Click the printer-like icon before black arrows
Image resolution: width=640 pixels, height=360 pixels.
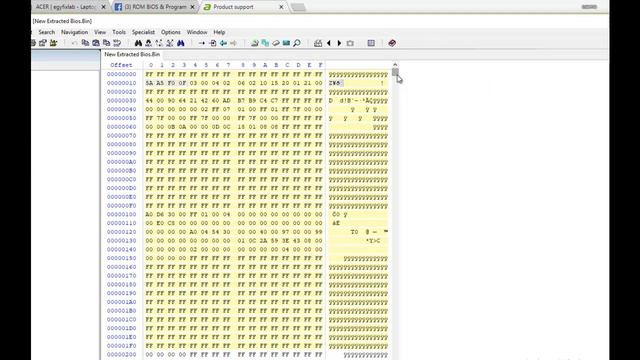[x=318, y=43]
